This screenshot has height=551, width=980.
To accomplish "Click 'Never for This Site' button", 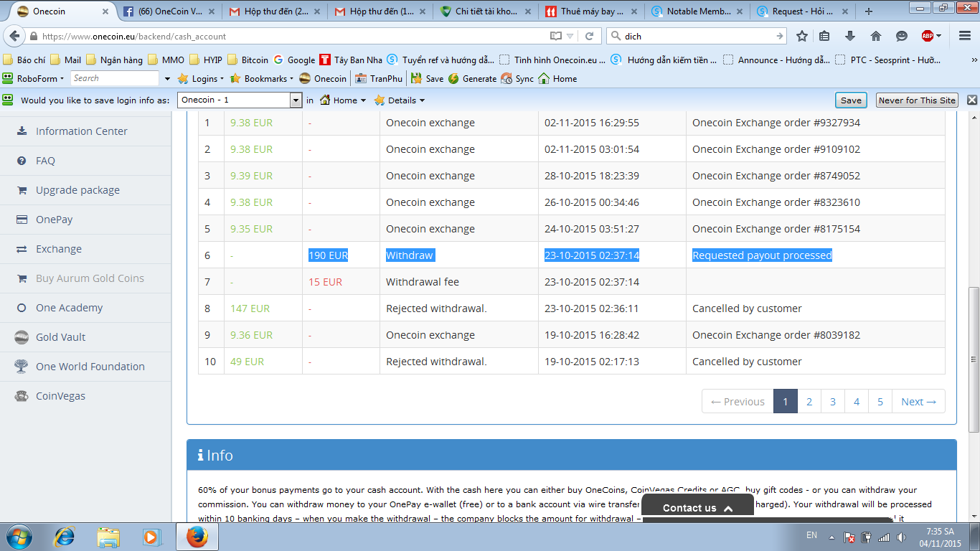I will pos(917,100).
